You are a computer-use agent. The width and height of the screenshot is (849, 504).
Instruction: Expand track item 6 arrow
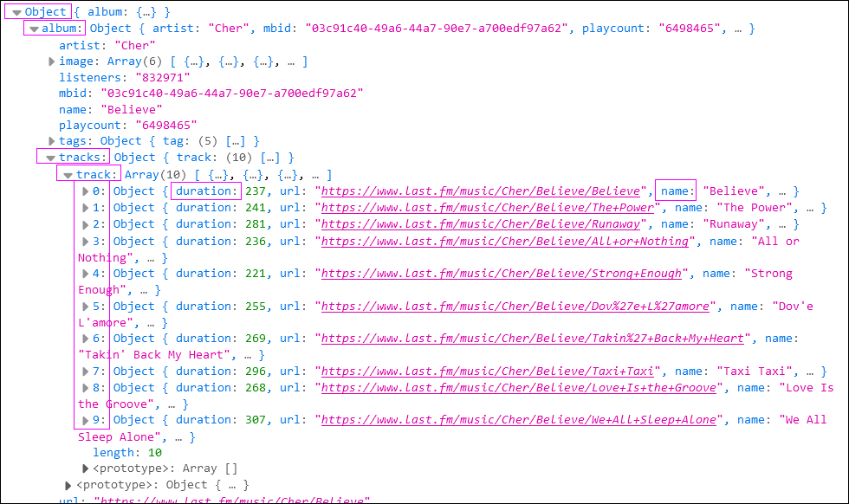(85, 339)
